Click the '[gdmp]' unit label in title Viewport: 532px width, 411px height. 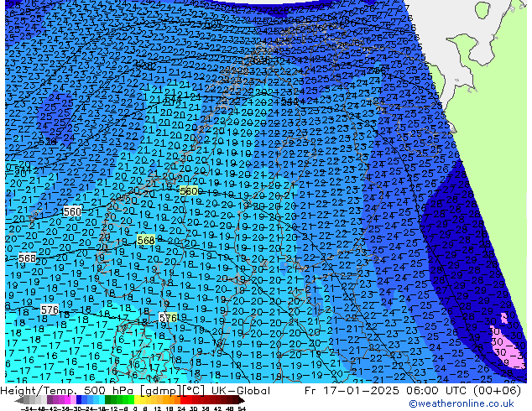159,391
